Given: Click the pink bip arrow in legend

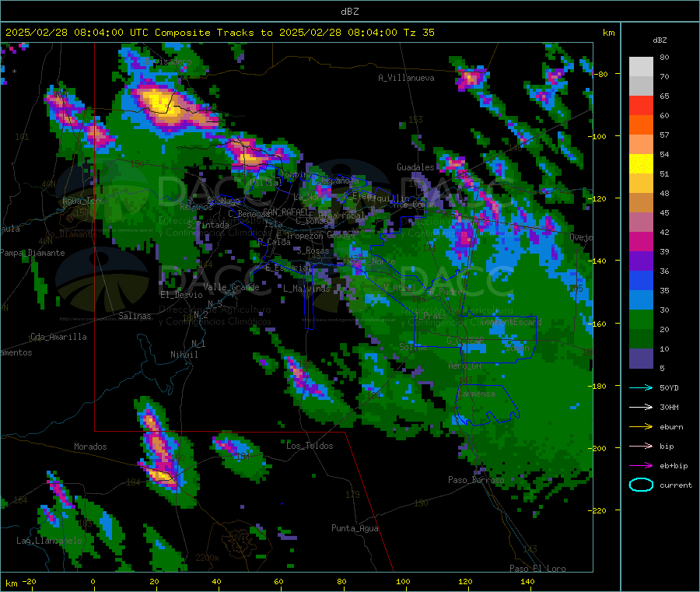Looking at the screenshot, I should coord(641,446).
